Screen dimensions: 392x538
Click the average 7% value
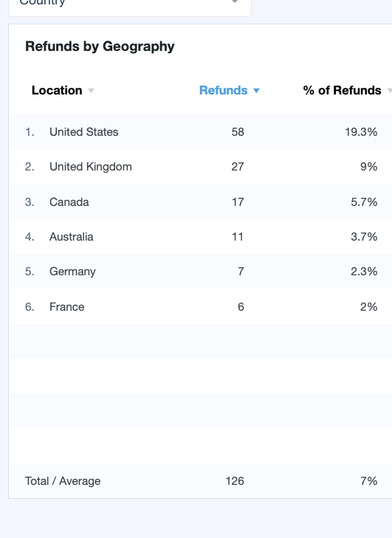pyautogui.click(x=368, y=481)
